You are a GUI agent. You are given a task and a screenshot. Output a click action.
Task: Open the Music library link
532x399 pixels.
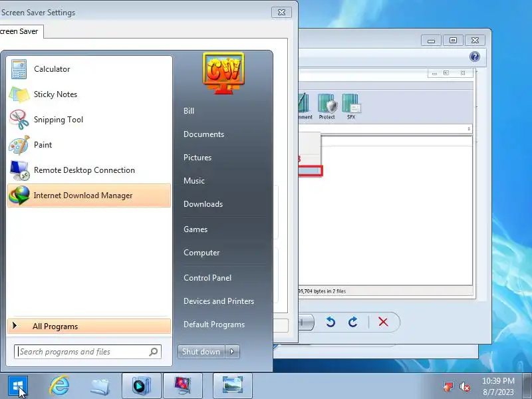[x=194, y=181]
